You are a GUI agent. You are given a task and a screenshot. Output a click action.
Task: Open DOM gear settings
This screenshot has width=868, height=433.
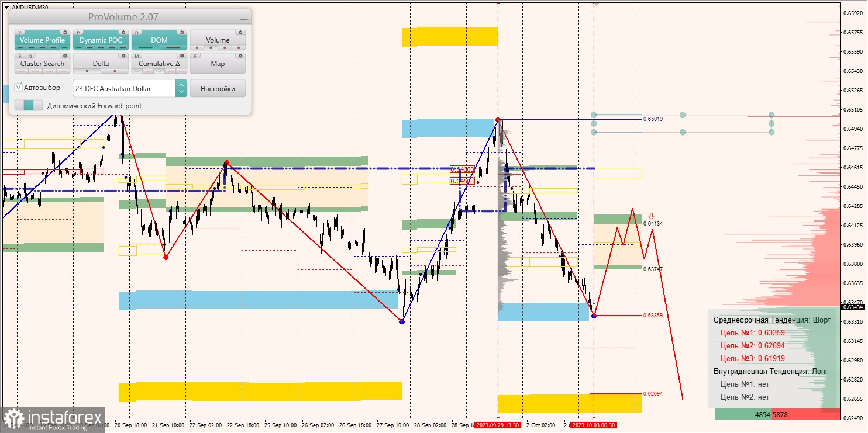[182, 33]
